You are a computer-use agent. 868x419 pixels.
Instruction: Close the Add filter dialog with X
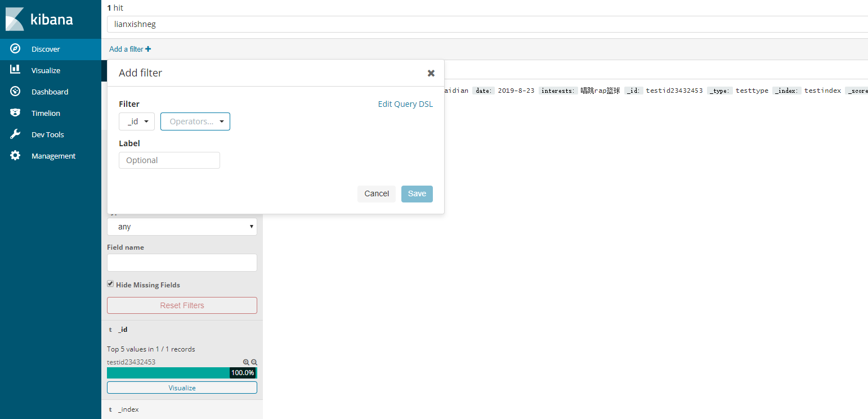point(431,73)
